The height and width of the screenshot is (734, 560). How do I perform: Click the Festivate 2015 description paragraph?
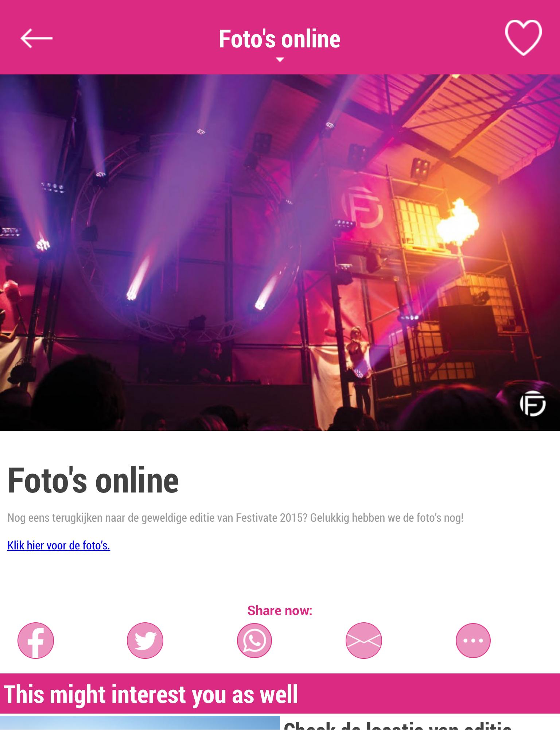pyautogui.click(x=236, y=518)
